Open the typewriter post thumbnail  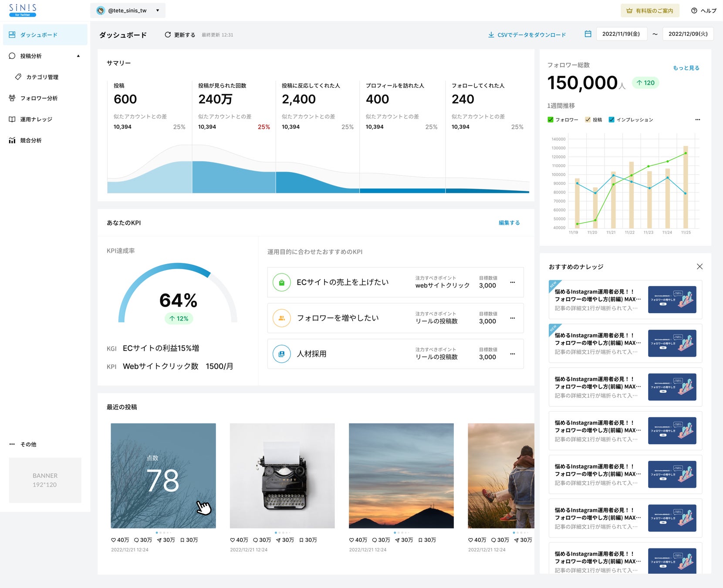tap(282, 476)
